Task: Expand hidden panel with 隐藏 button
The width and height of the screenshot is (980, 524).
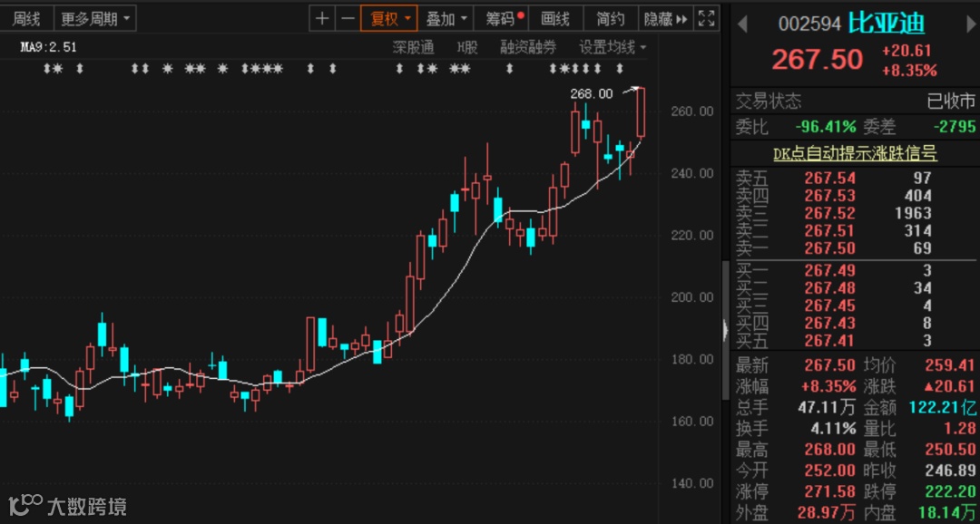Action: pos(666,19)
